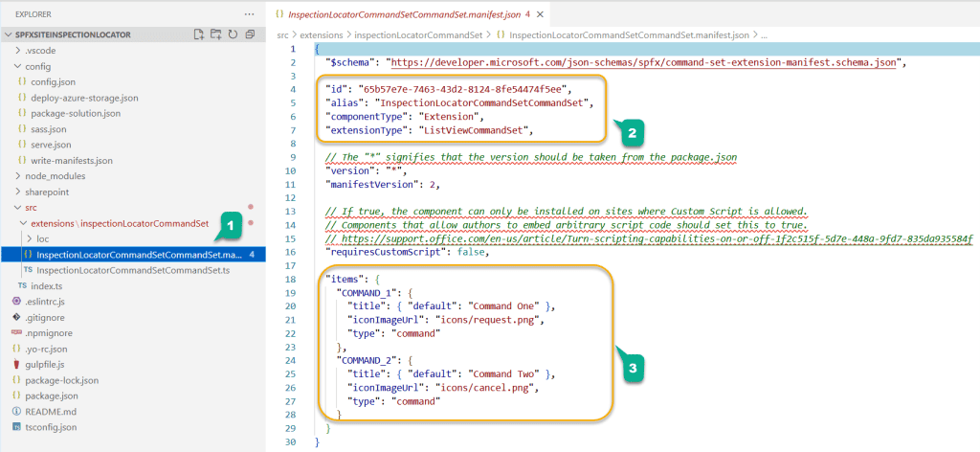Viewport: 980px width, 452px height.
Task: Open deploy-azure-storage.json file
Action: coord(84,98)
